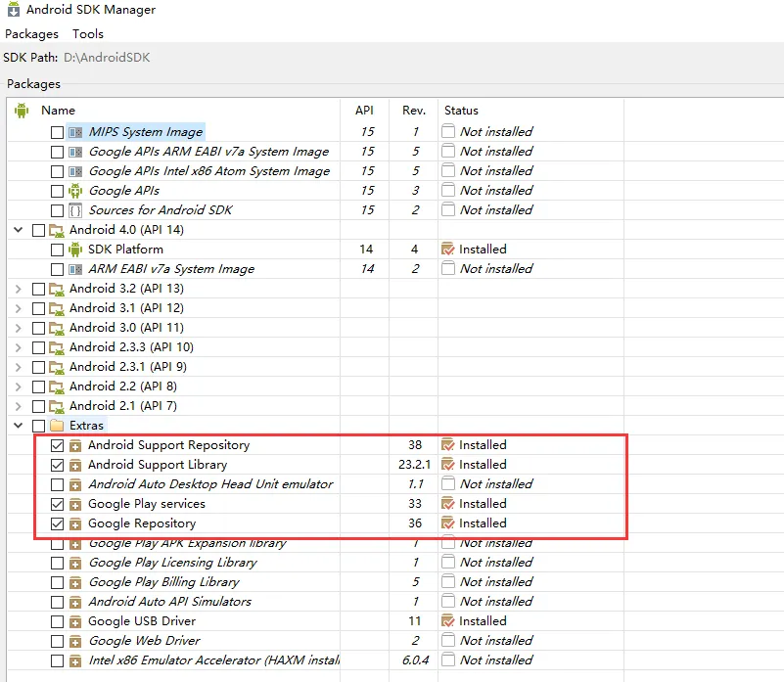
Task: Click MIPS System Image package icon
Action: (x=75, y=132)
